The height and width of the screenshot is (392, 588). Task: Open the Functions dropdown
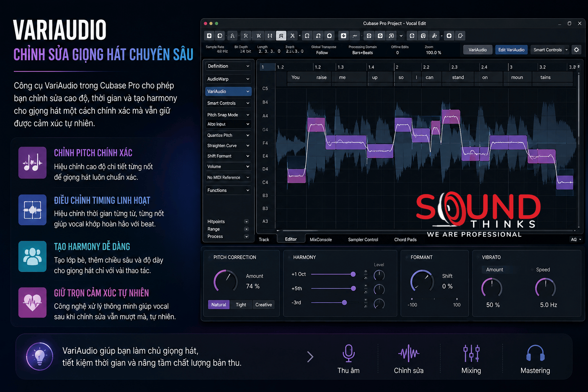pos(229,190)
